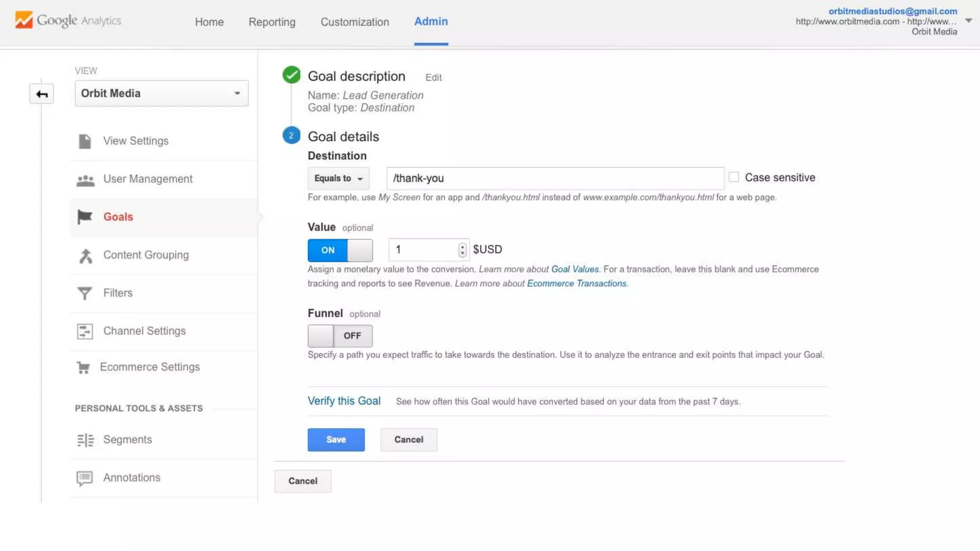Click the User Management people icon
Screen dimensions: 980x551
pyautogui.click(x=85, y=180)
